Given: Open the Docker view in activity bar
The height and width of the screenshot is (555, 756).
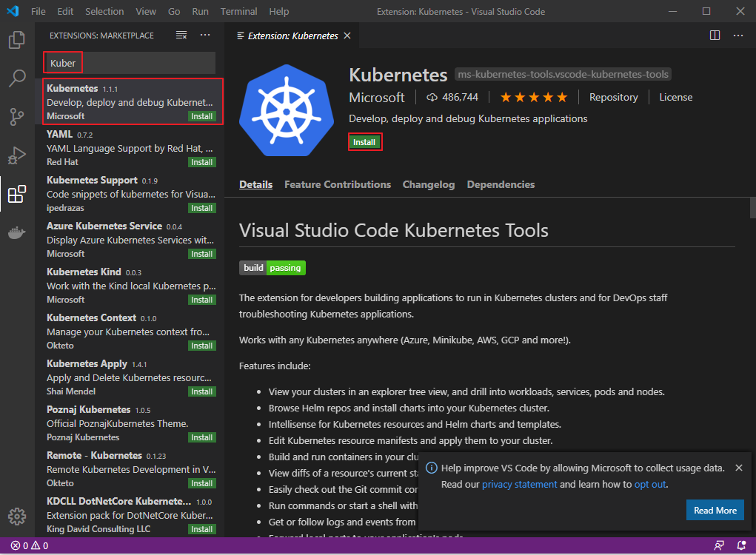Looking at the screenshot, I should [17, 232].
